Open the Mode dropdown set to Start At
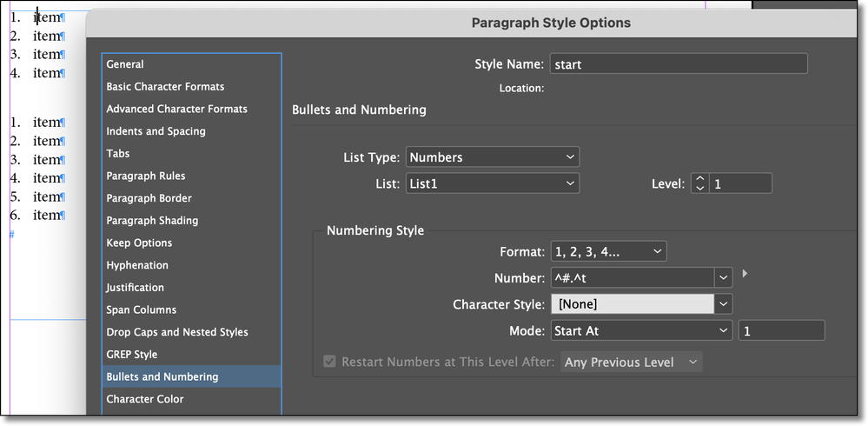The height and width of the screenshot is (426, 868). tap(641, 330)
